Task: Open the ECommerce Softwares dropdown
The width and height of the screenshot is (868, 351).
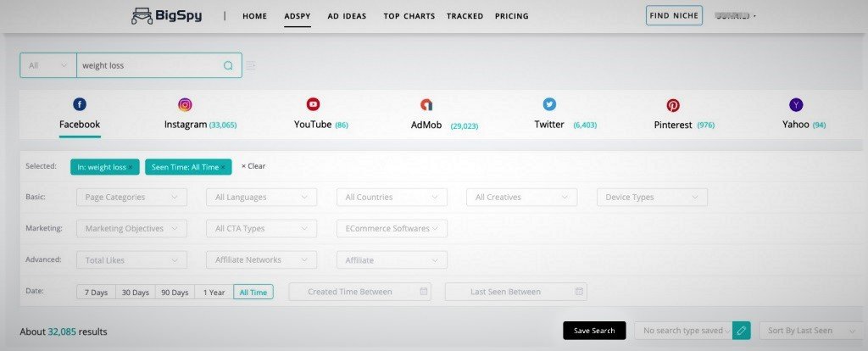Action: 392,229
